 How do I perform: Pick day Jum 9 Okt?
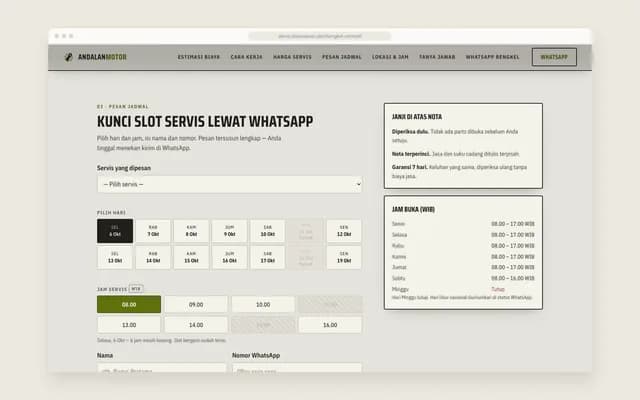pyautogui.click(x=229, y=231)
